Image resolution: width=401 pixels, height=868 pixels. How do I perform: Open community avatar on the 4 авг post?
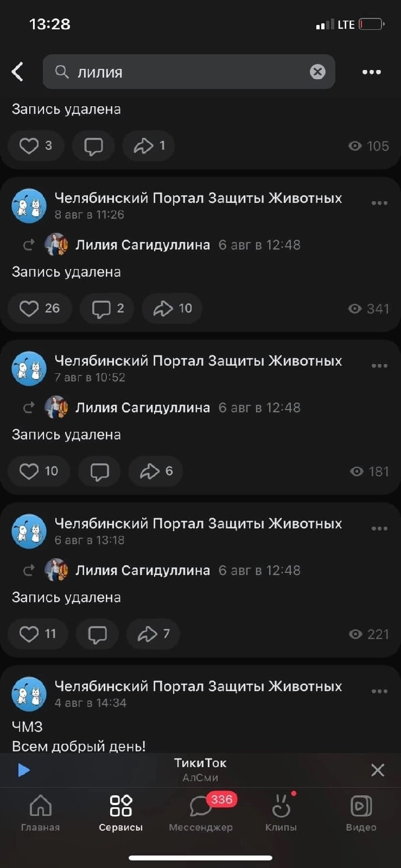pos(29,694)
